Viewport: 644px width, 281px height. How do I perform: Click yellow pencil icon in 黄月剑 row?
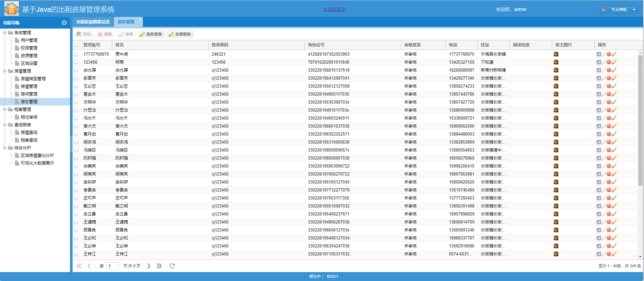[614, 134]
